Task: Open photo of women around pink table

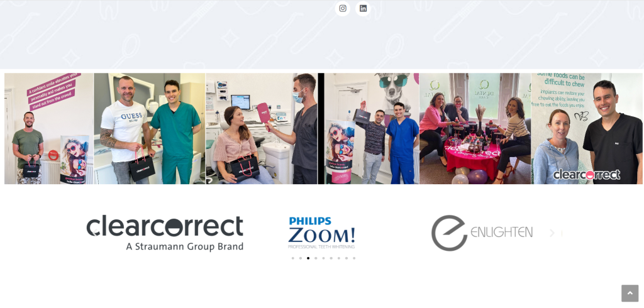Action: coord(475,128)
